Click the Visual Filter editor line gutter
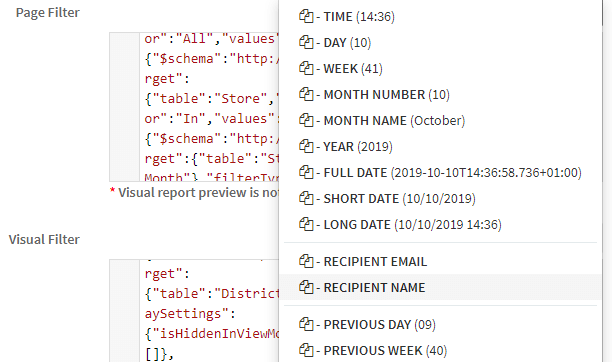 125,311
